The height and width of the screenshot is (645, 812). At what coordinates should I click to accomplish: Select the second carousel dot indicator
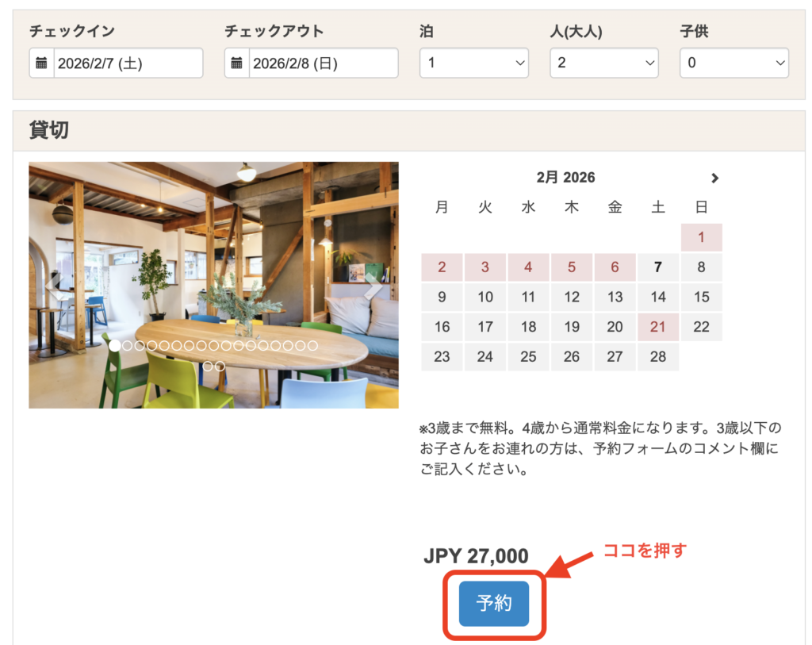pyautogui.click(x=128, y=346)
